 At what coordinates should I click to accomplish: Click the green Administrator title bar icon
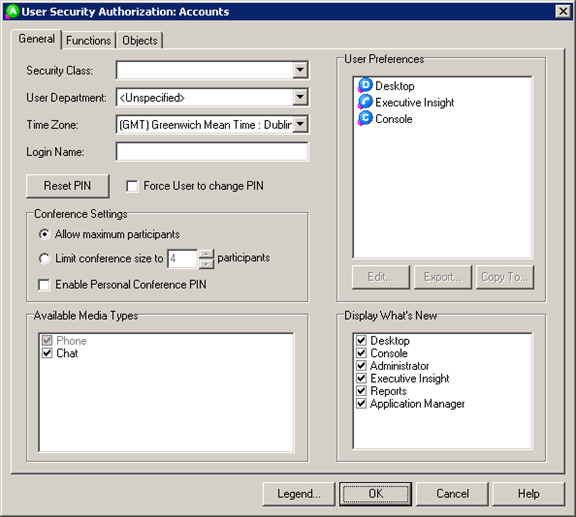12,11
